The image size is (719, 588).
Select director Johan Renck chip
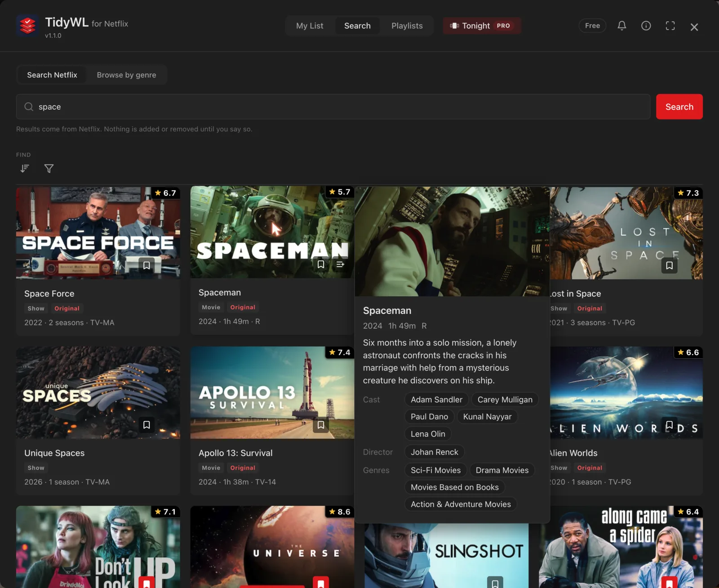pos(435,452)
